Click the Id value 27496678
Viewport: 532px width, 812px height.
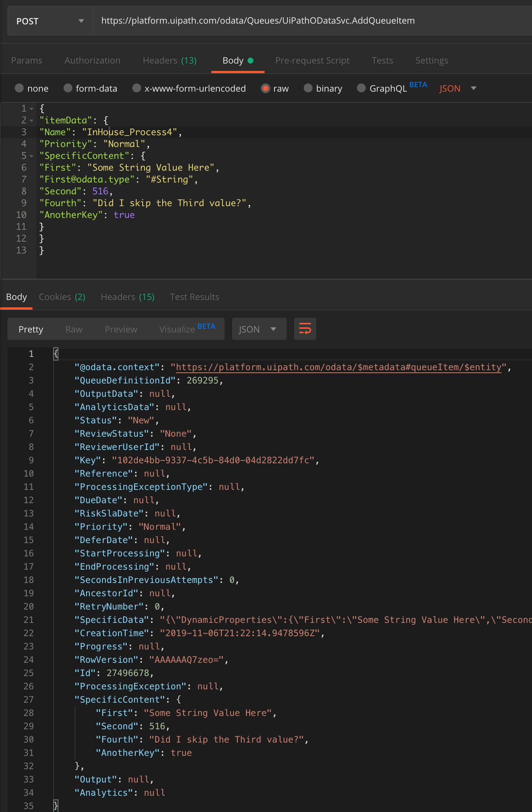128,673
